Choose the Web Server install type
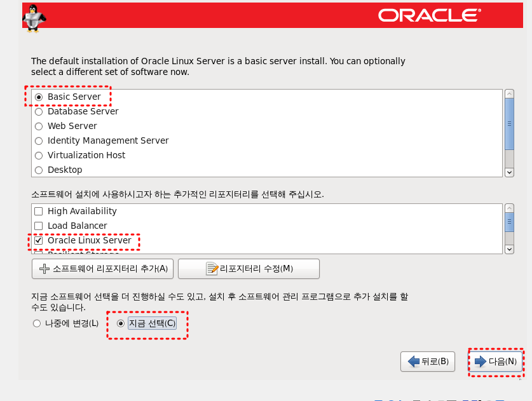 39,126
